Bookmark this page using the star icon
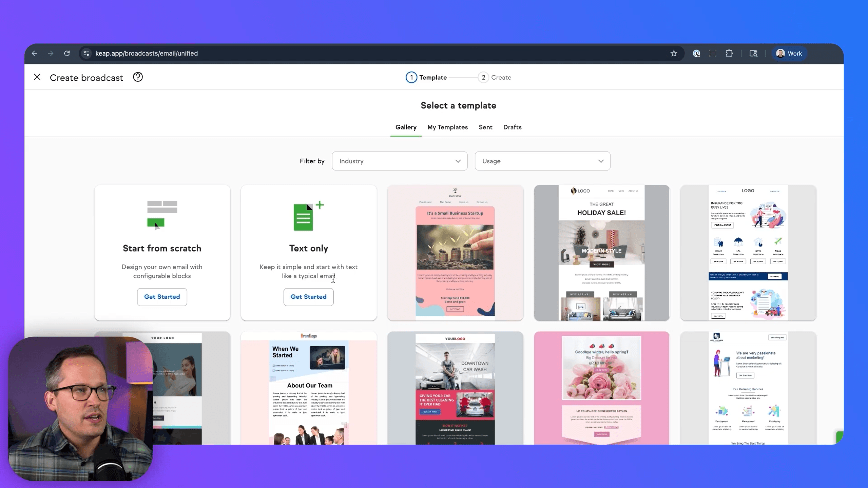 (x=674, y=53)
